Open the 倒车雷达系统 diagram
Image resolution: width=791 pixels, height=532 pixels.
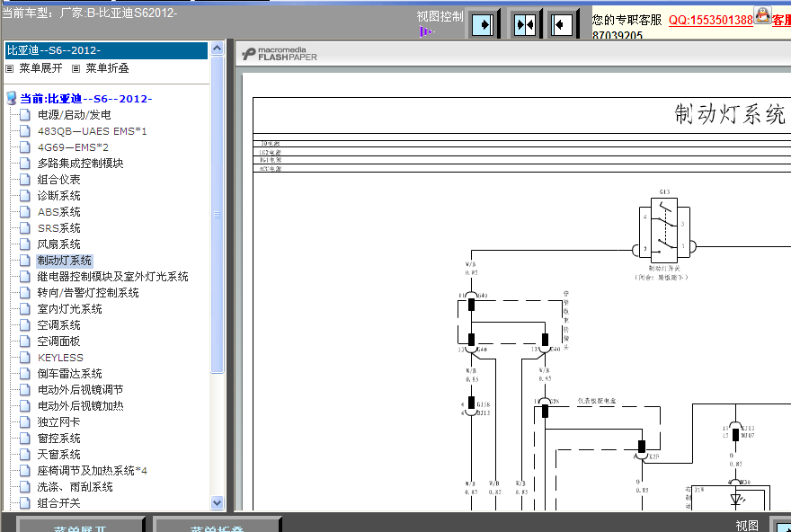pyautogui.click(x=69, y=374)
